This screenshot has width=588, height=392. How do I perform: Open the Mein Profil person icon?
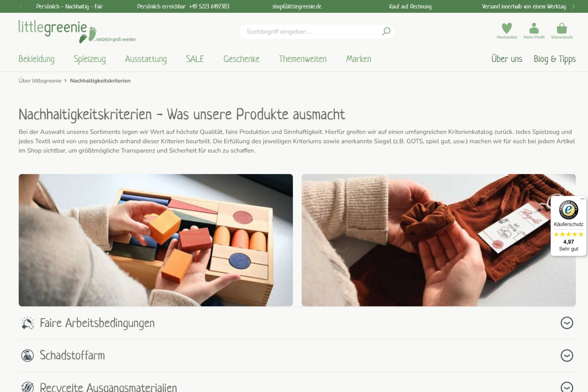click(534, 28)
